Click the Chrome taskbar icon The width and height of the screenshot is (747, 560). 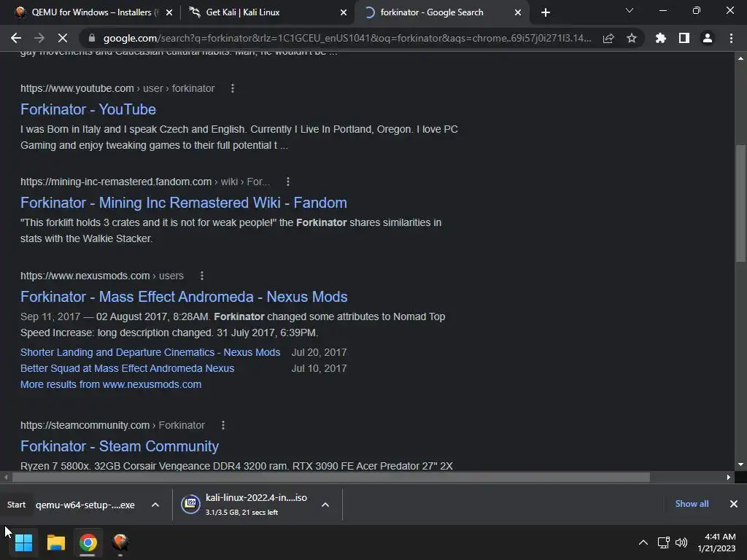coord(88,542)
